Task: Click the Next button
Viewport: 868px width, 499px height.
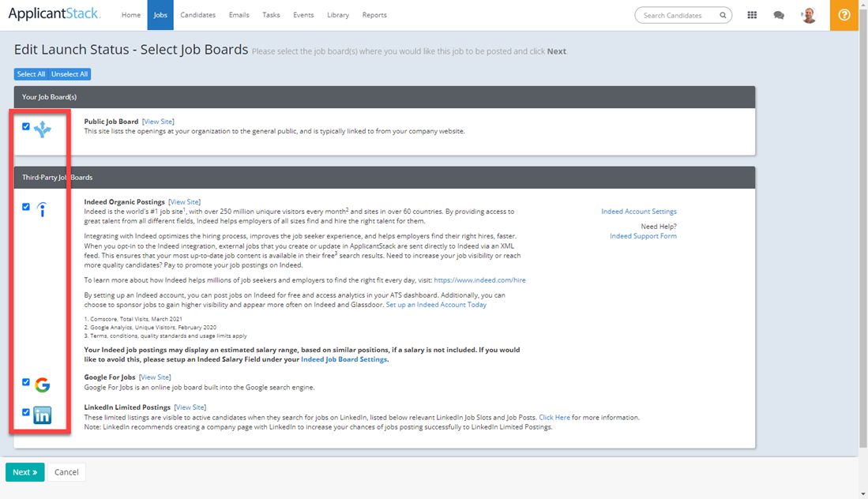Action: 24,471
